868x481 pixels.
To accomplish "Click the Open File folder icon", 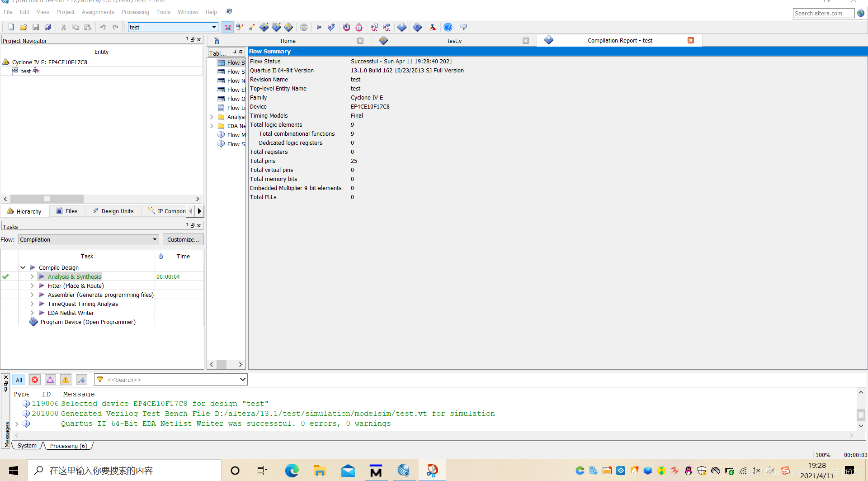I will point(24,27).
